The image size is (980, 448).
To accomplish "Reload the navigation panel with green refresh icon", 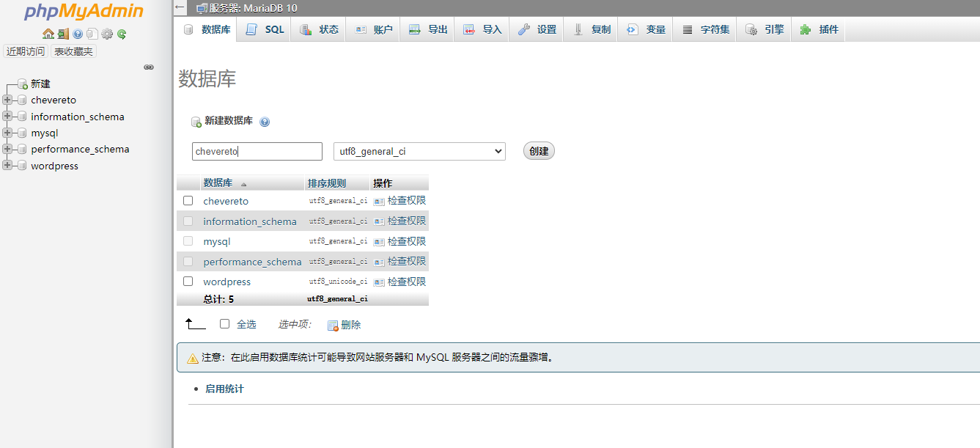I will [122, 34].
